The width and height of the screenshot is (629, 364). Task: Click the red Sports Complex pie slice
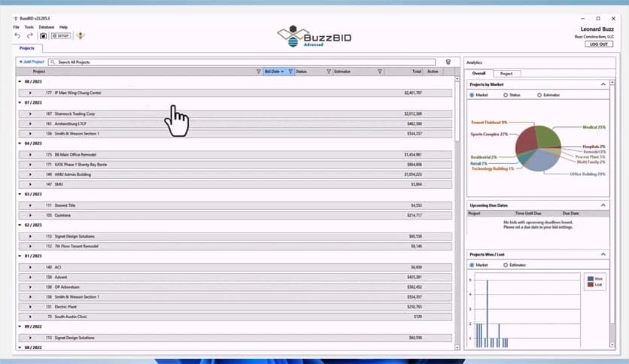click(x=525, y=141)
